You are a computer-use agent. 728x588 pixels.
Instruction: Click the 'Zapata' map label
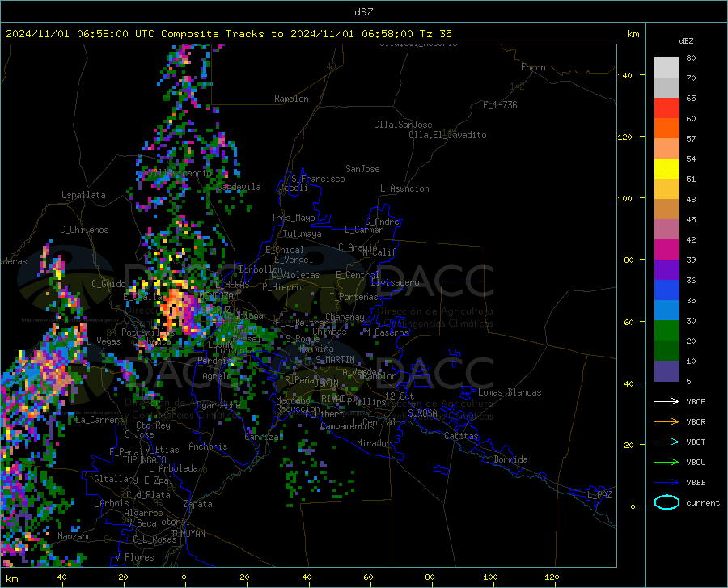click(198, 504)
